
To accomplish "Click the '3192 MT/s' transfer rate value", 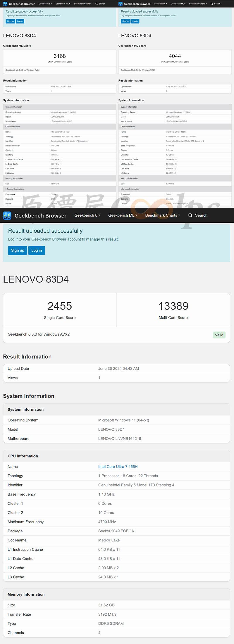I will click(107, 614).
